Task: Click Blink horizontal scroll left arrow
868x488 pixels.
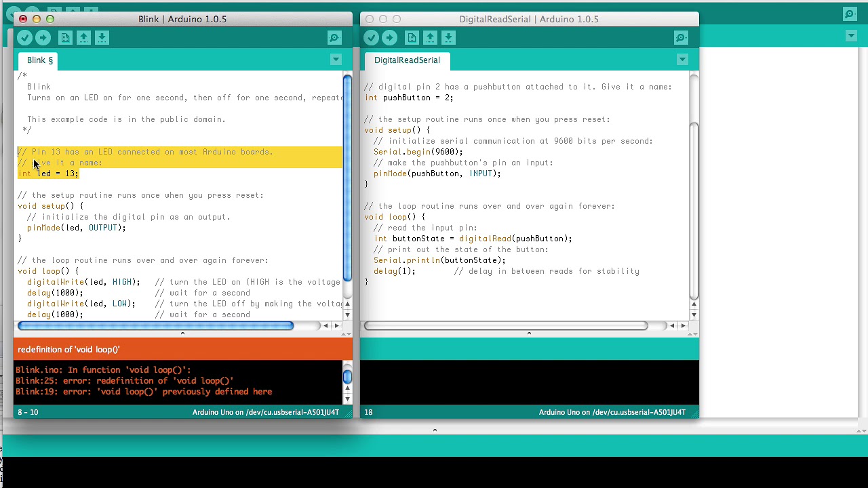Action: [x=325, y=326]
